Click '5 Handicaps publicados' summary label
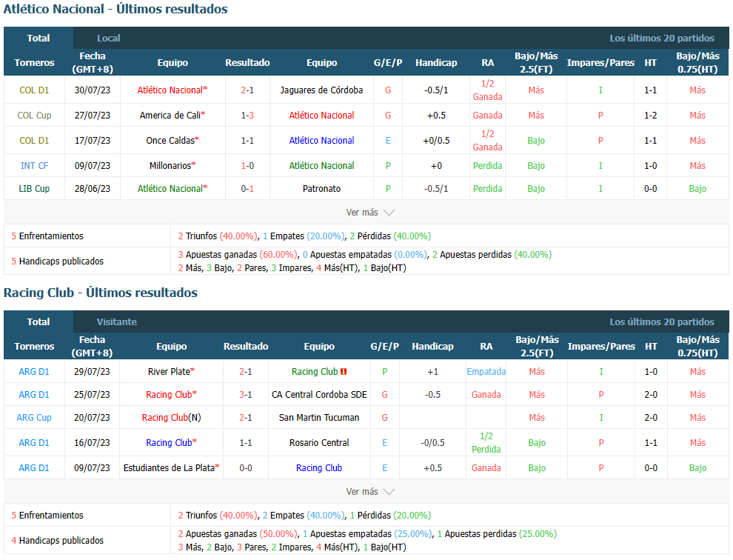 point(58,261)
